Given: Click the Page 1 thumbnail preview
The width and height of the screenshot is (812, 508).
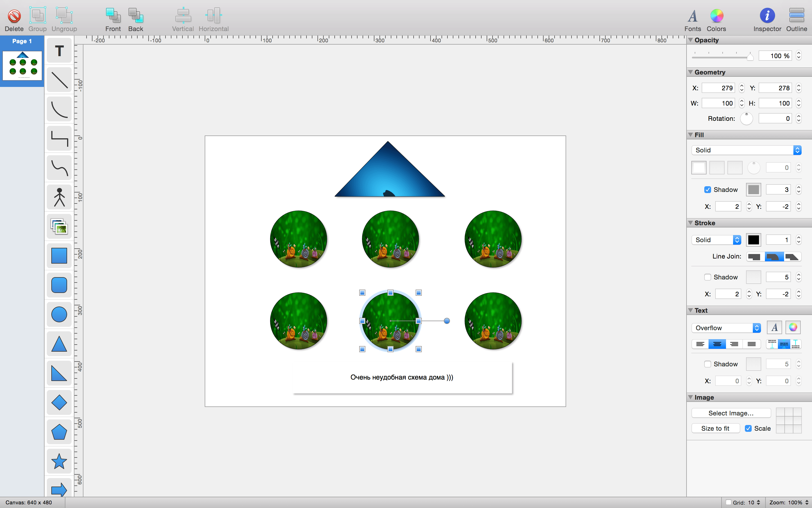Looking at the screenshot, I should (x=22, y=65).
